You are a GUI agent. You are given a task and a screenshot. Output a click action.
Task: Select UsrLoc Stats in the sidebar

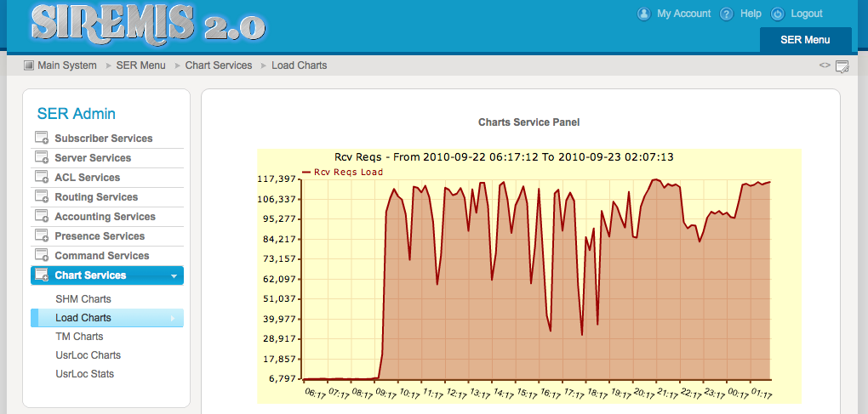(85, 374)
